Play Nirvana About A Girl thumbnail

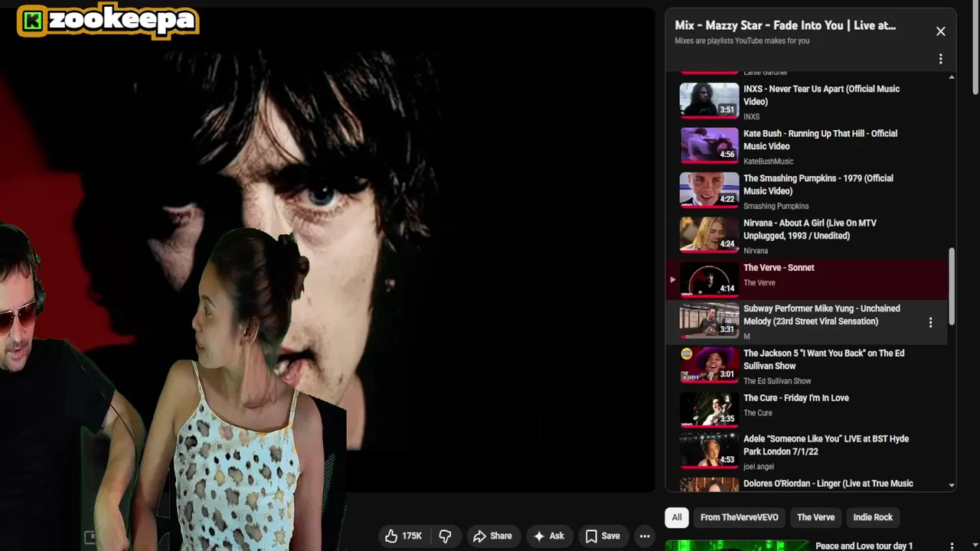[x=709, y=234]
